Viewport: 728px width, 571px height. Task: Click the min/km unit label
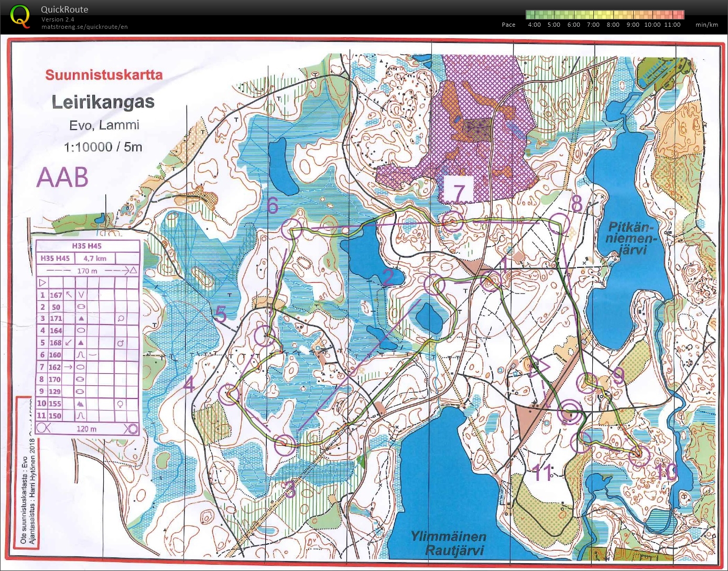coord(707,25)
